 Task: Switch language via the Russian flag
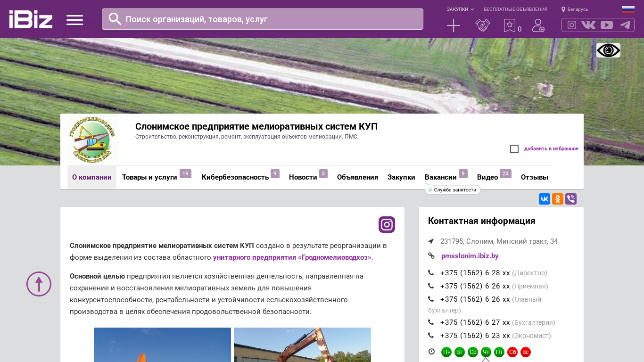point(628,9)
